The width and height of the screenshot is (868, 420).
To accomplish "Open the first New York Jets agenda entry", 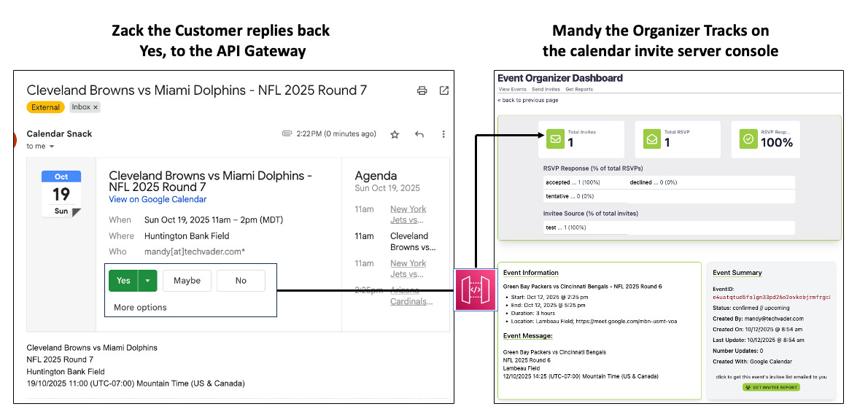I will point(408,214).
